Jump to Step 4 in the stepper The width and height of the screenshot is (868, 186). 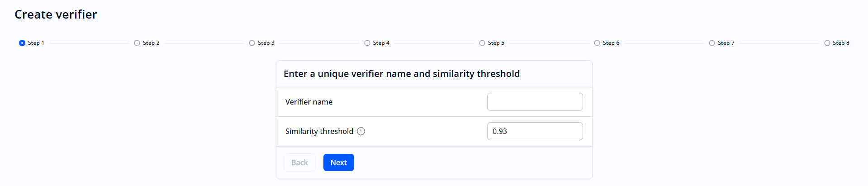click(367, 43)
